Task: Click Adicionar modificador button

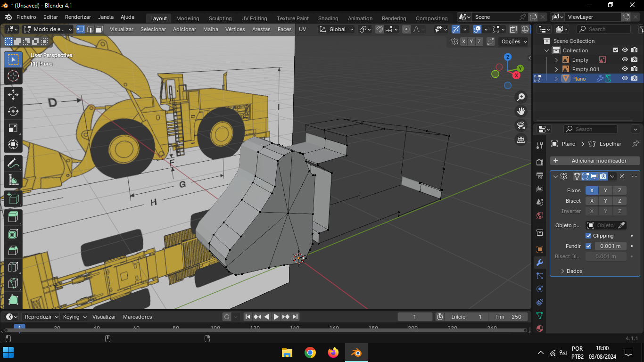Action: [595, 161]
